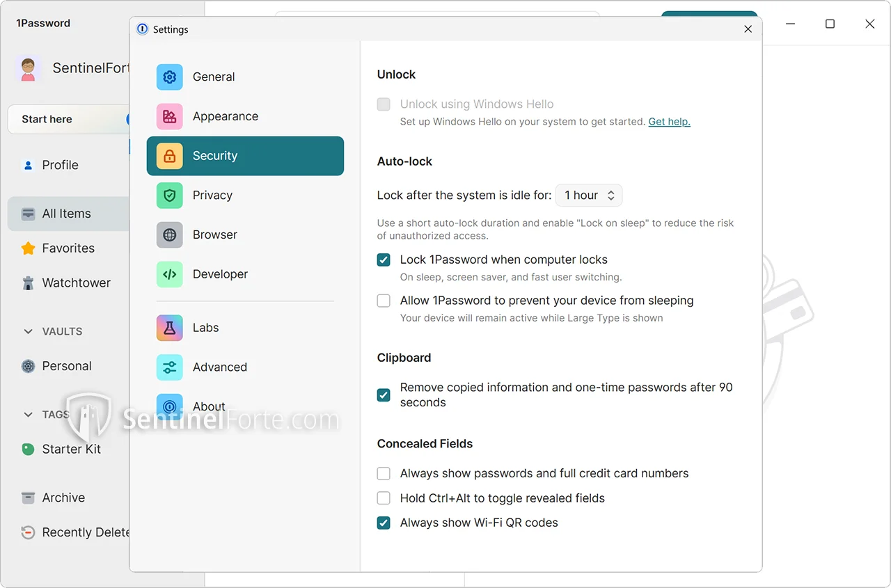Click the Start here button in main window
The image size is (891, 588).
69,119
